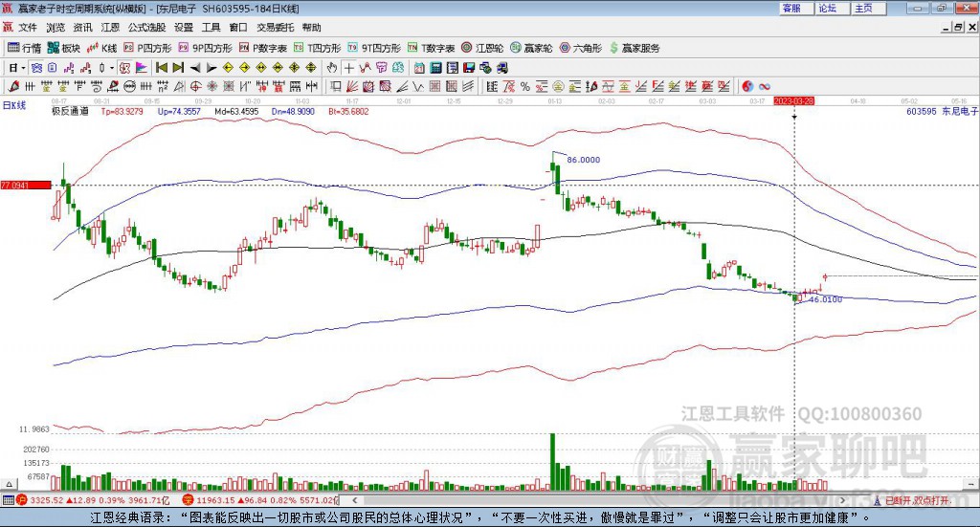Open the 行情 quotes view
The width and height of the screenshot is (980, 527).
coord(24,48)
